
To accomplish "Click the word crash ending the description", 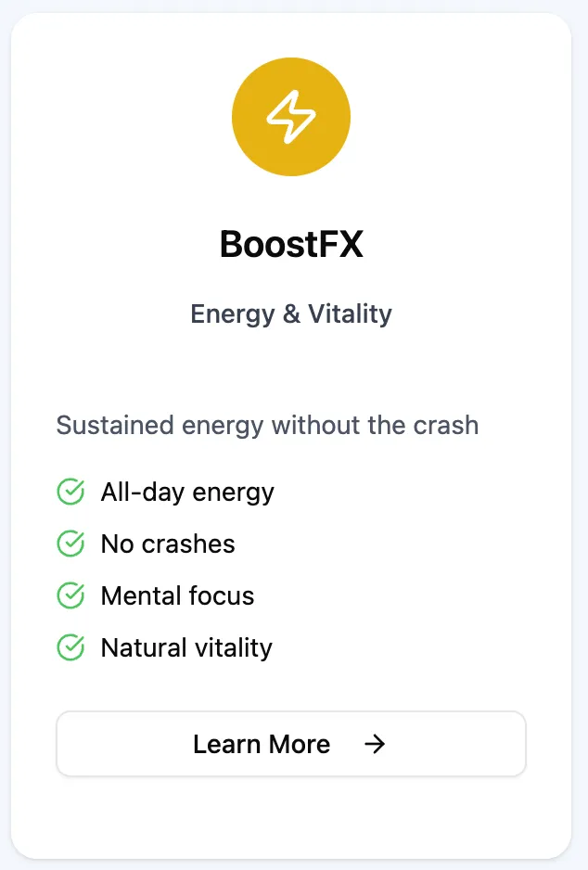I will pos(443,426).
